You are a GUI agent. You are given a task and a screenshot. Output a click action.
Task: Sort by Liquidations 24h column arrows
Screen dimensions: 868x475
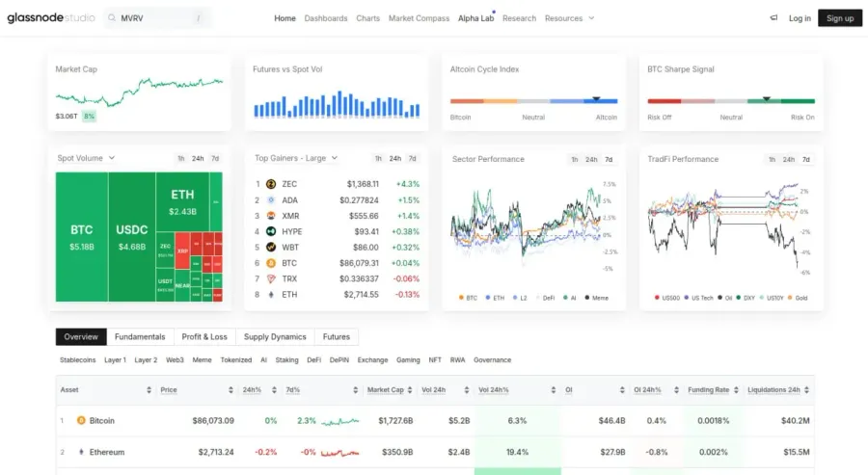[807, 390]
